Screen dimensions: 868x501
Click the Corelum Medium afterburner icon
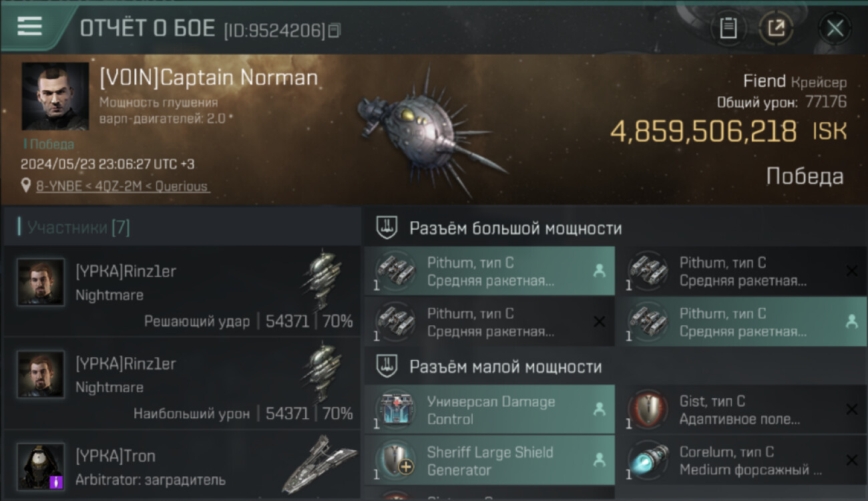[x=648, y=460]
